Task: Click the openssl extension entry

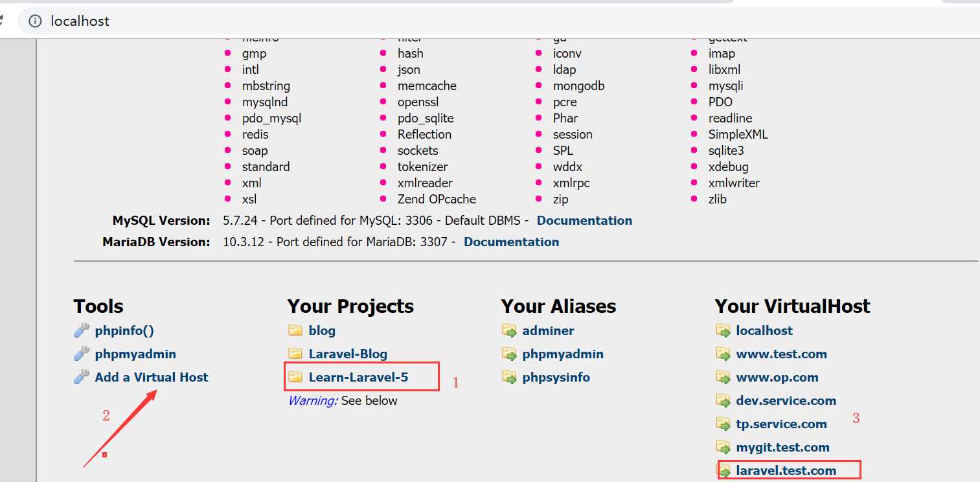Action: click(418, 102)
